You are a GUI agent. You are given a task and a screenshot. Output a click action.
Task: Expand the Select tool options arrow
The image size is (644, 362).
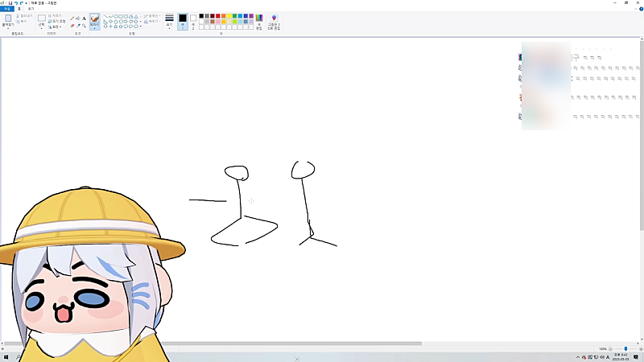[42, 28]
